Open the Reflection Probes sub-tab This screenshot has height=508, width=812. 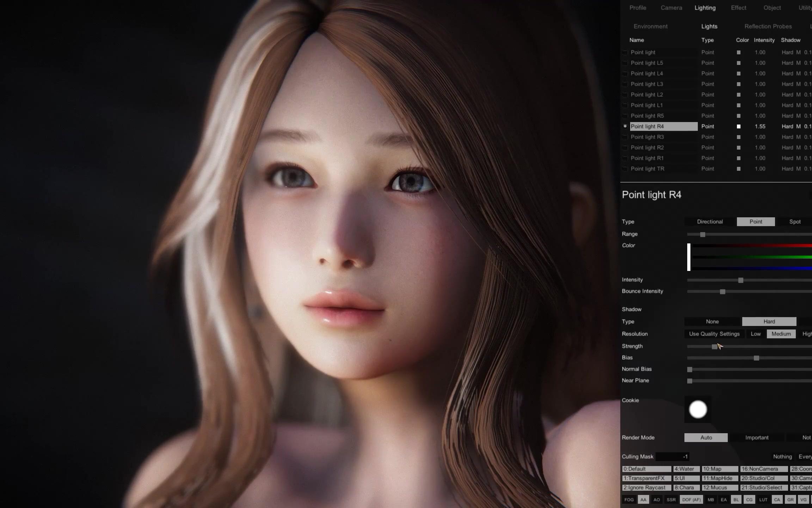[768, 26]
